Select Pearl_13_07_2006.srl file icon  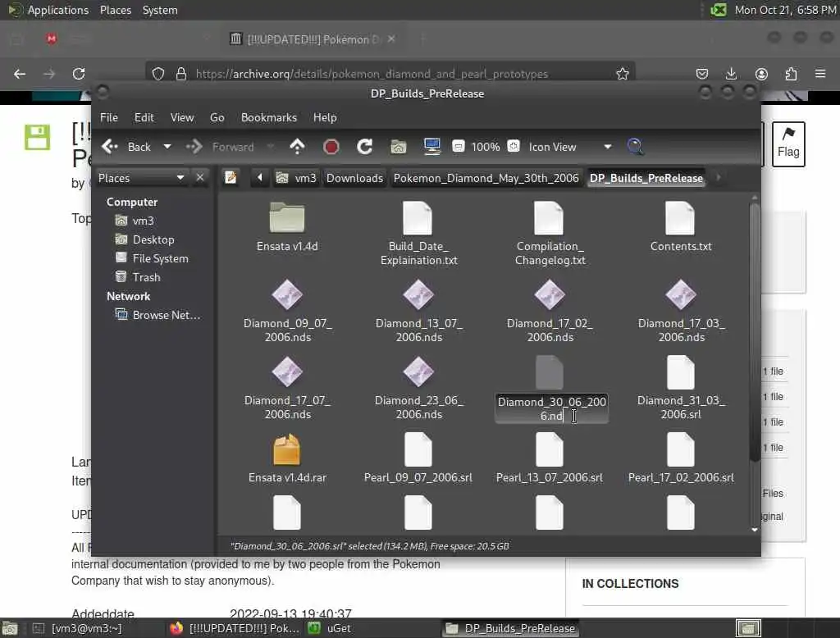(x=550, y=450)
